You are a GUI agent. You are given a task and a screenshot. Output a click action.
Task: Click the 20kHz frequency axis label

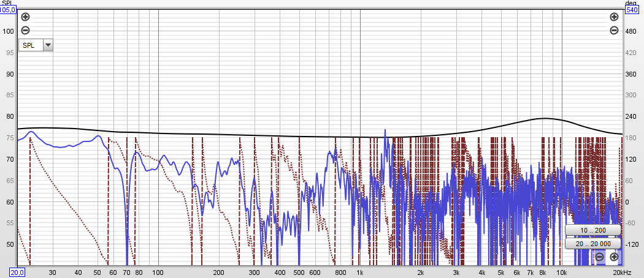(622, 272)
